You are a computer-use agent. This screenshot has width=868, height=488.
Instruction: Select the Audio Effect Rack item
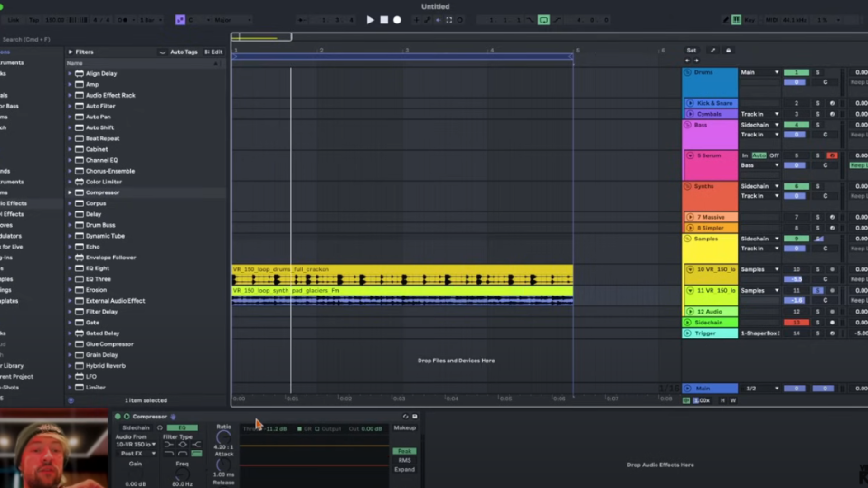(110, 95)
